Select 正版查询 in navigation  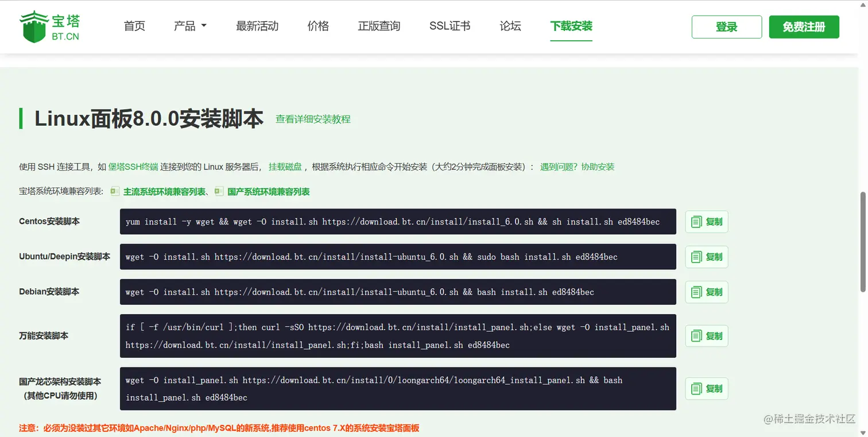(379, 26)
